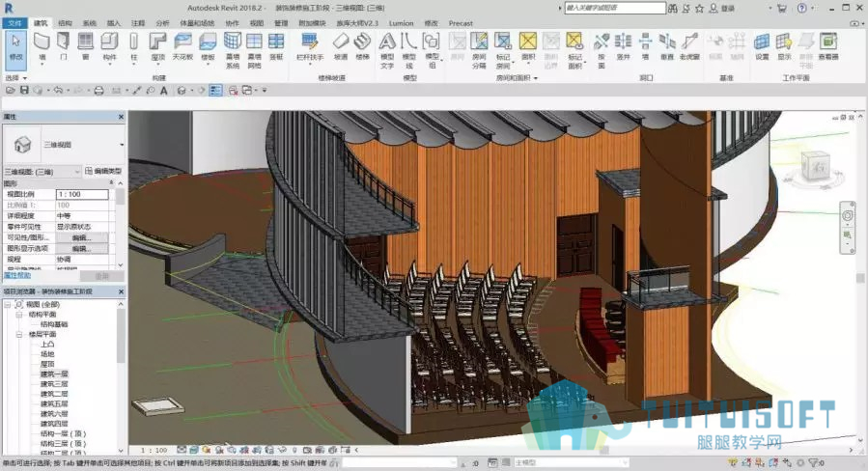Click the 登录 (Sign in) button
Screen dimensions: 868x471
click(722, 9)
